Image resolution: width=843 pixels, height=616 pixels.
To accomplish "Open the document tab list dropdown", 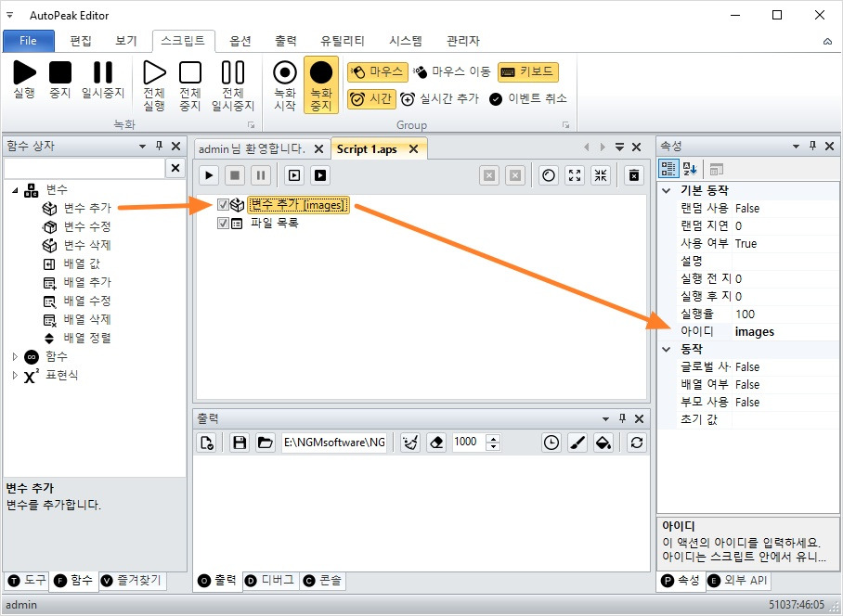I will 619,147.
